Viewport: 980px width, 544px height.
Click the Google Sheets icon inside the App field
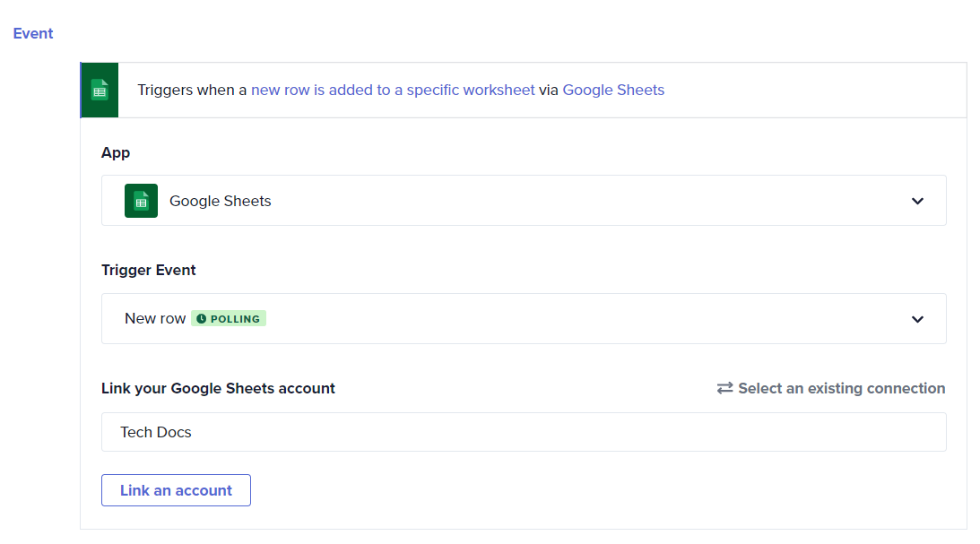pyautogui.click(x=141, y=201)
